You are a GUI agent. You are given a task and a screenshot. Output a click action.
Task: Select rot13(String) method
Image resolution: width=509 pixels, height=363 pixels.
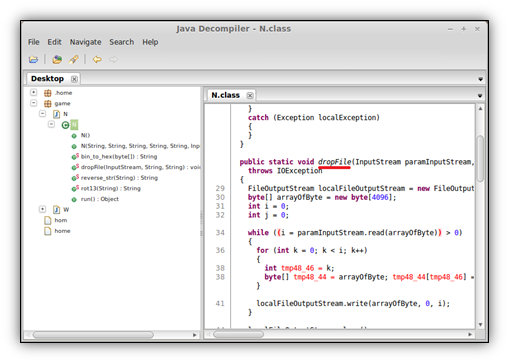(110, 189)
